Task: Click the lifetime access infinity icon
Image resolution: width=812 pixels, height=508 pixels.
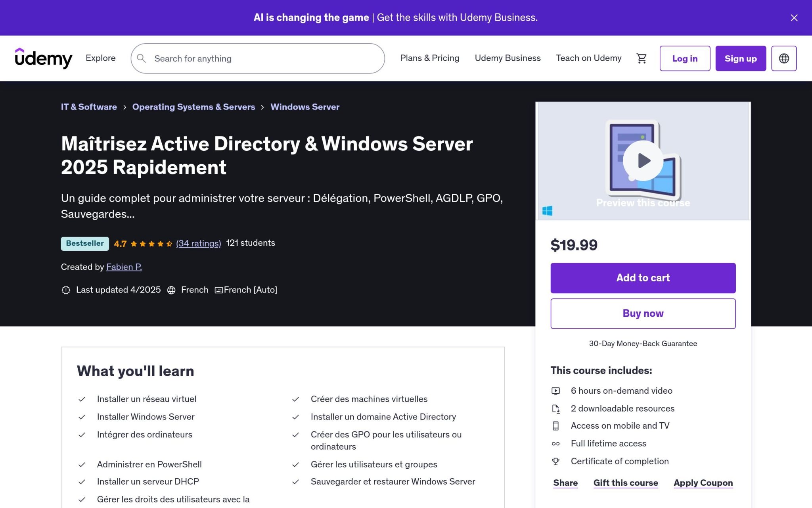Action: pos(555,444)
